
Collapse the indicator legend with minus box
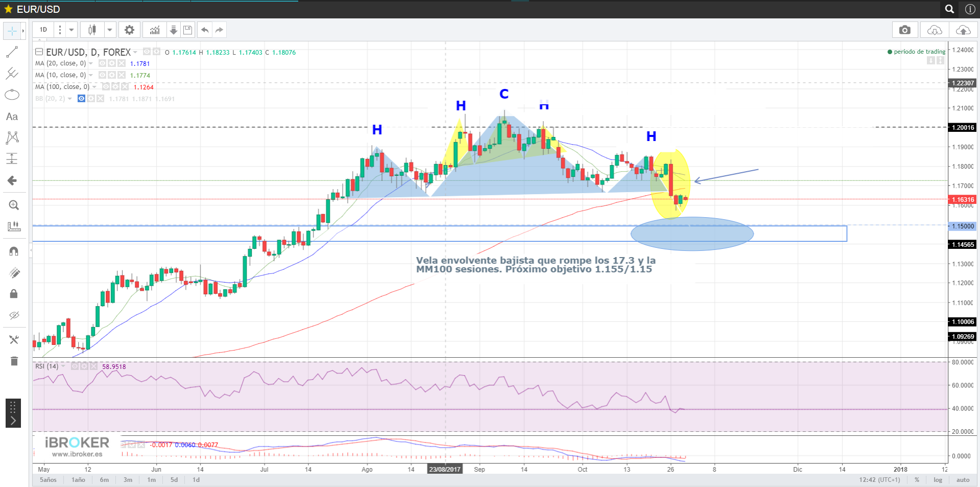click(39, 52)
